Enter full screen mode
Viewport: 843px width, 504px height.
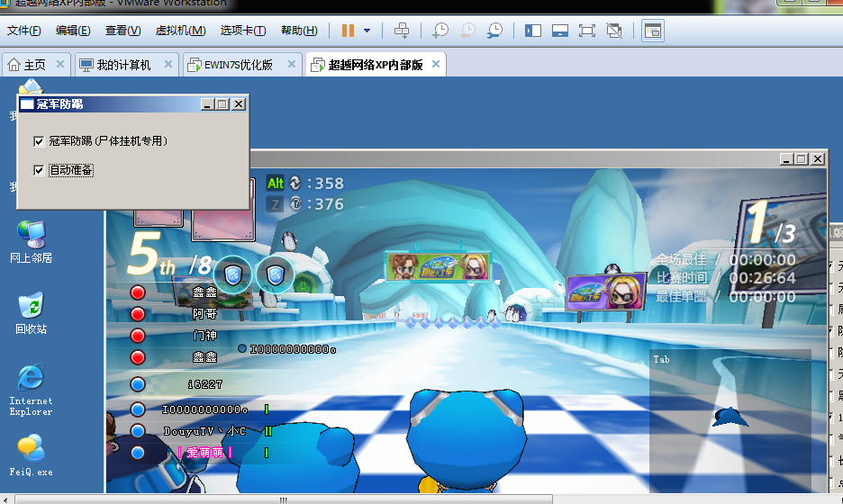tap(586, 31)
